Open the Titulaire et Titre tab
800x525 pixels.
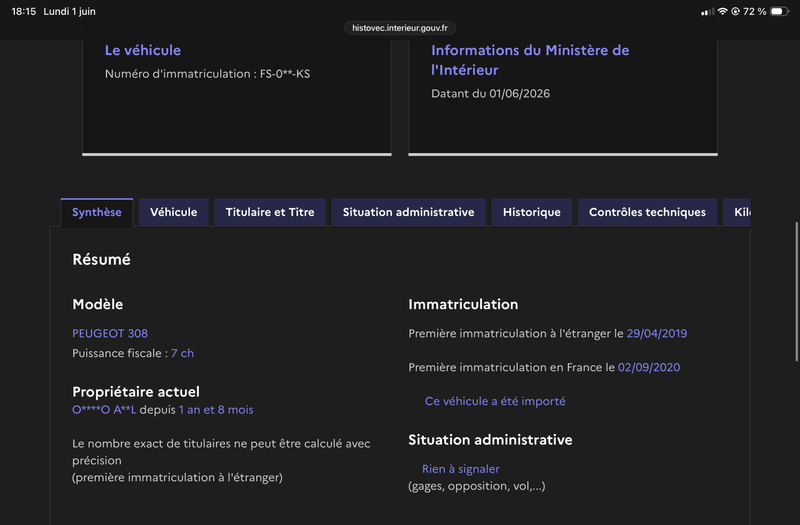tap(270, 212)
